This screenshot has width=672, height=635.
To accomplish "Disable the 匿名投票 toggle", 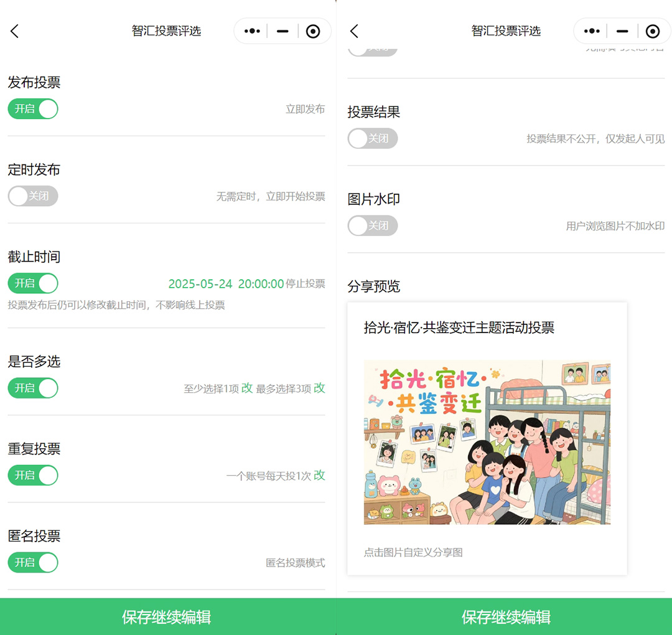I will pos(33,562).
